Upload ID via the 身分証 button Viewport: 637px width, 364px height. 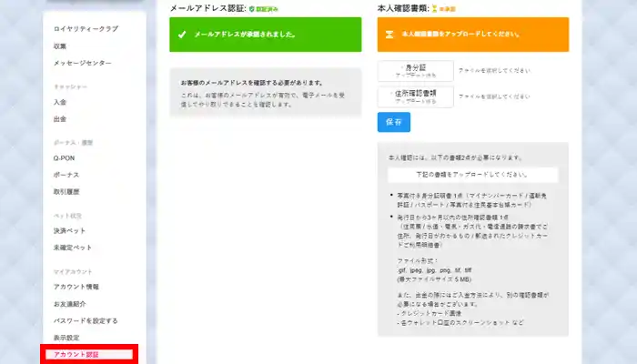point(416,71)
